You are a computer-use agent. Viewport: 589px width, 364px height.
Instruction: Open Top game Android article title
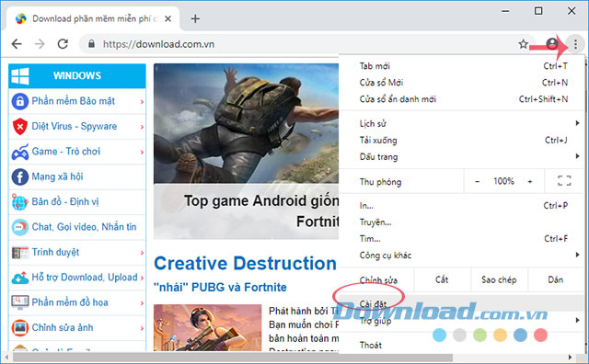[x=261, y=210]
